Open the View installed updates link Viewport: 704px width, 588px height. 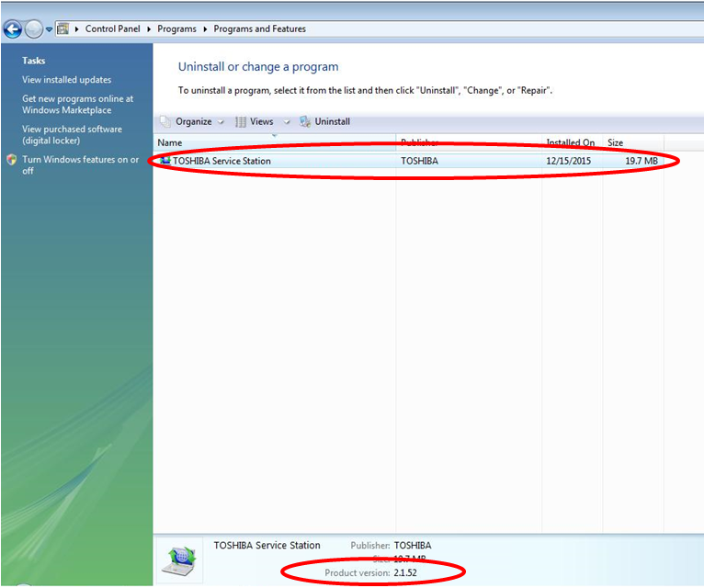tap(66, 80)
